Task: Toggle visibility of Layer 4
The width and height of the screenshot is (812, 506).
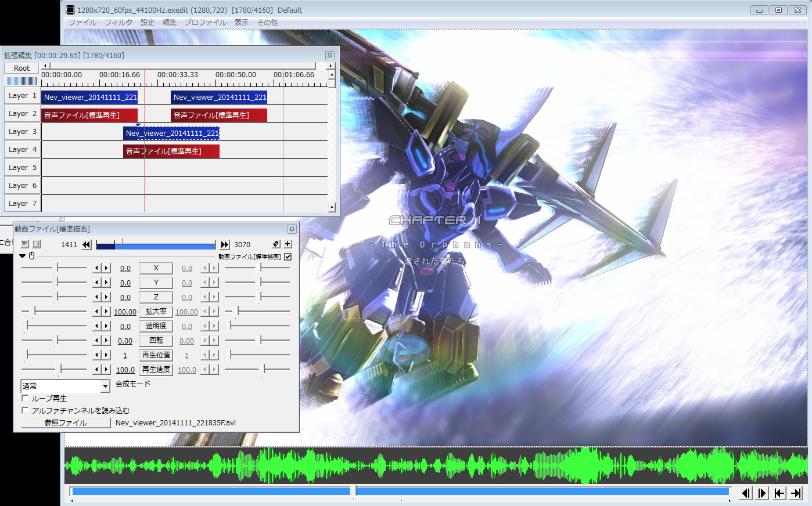Action: point(22,150)
